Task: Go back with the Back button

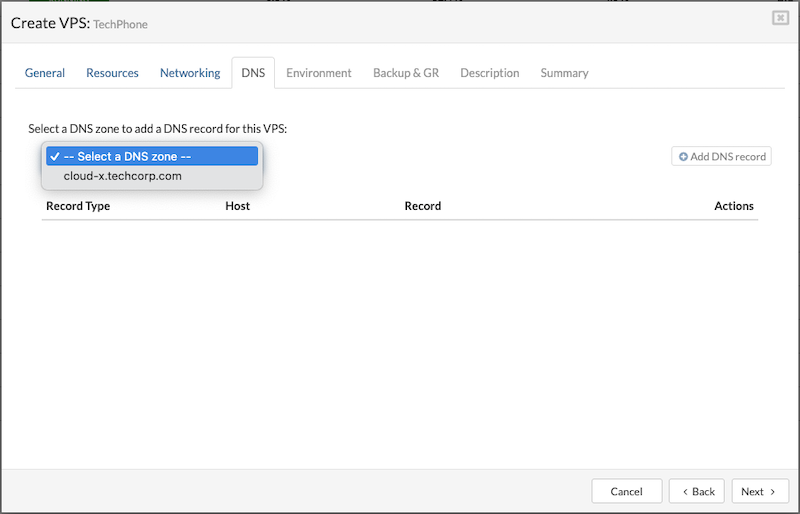Action: (x=696, y=491)
